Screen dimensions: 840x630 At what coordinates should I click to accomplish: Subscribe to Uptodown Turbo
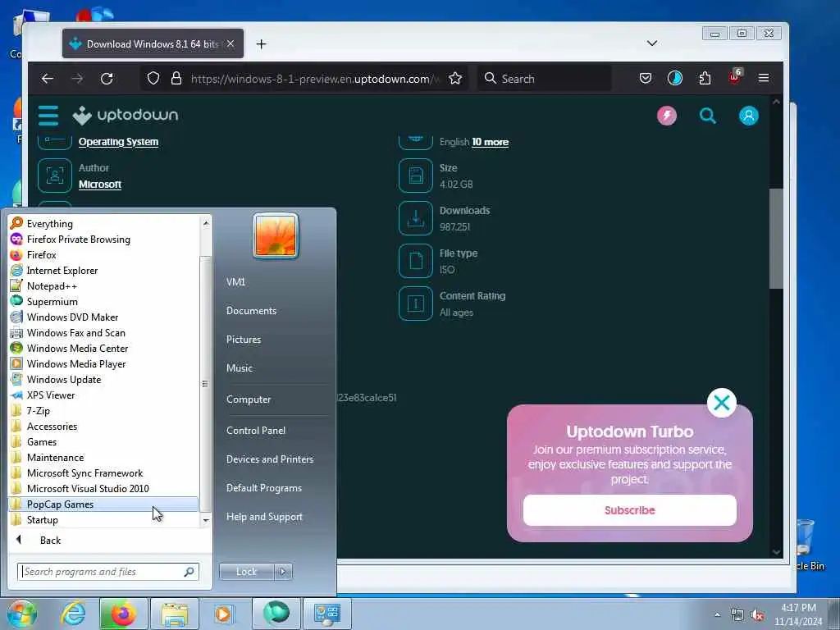(629, 510)
